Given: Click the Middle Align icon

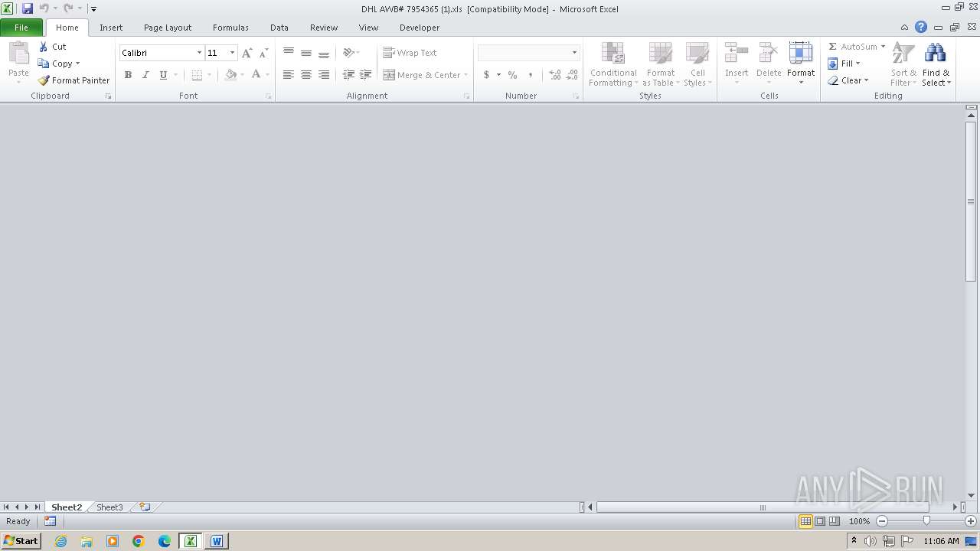Looking at the screenshot, I should tap(306, 53).
